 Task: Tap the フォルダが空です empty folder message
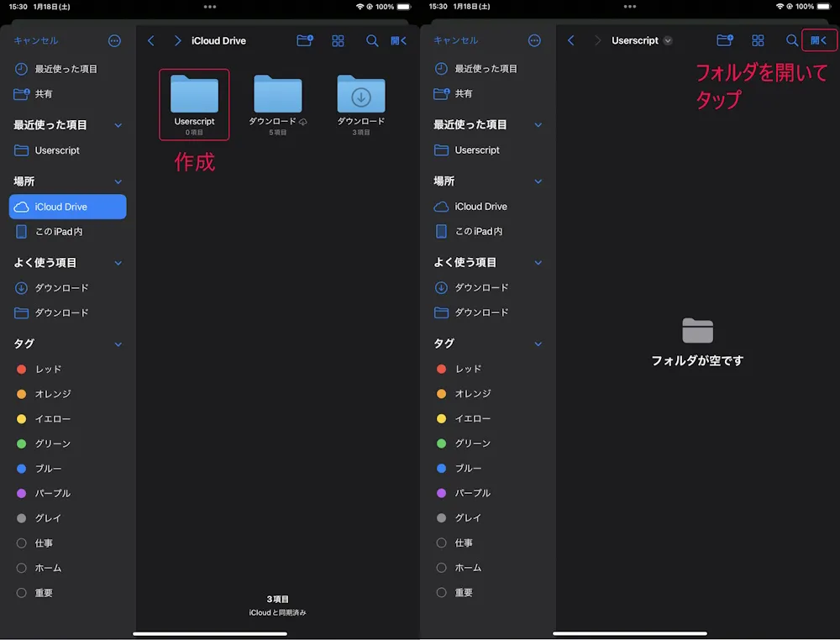click(697, 361)
